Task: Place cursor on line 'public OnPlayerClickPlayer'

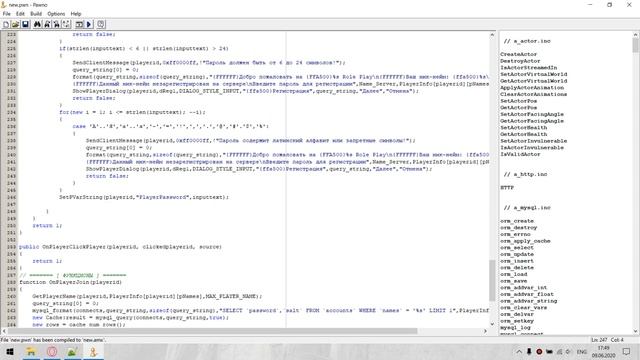Action: (120, 247)
